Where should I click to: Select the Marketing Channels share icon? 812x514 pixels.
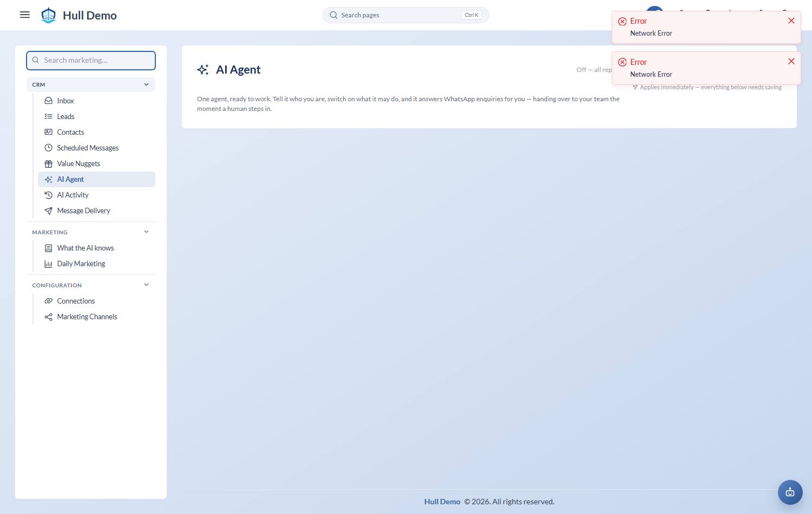point(48,317)
